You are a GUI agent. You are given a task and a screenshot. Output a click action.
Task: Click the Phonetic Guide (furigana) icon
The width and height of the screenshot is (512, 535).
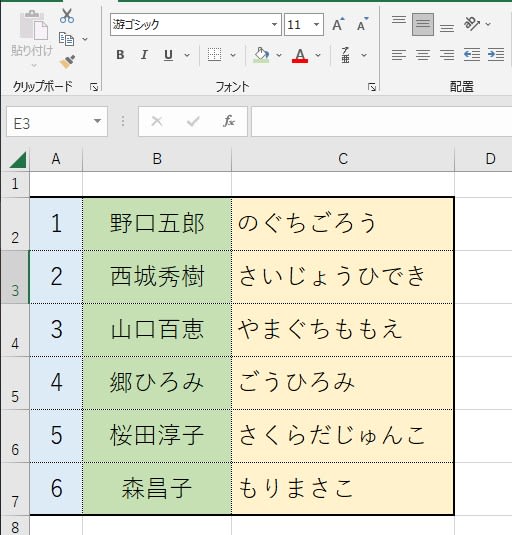click(346, 55)
